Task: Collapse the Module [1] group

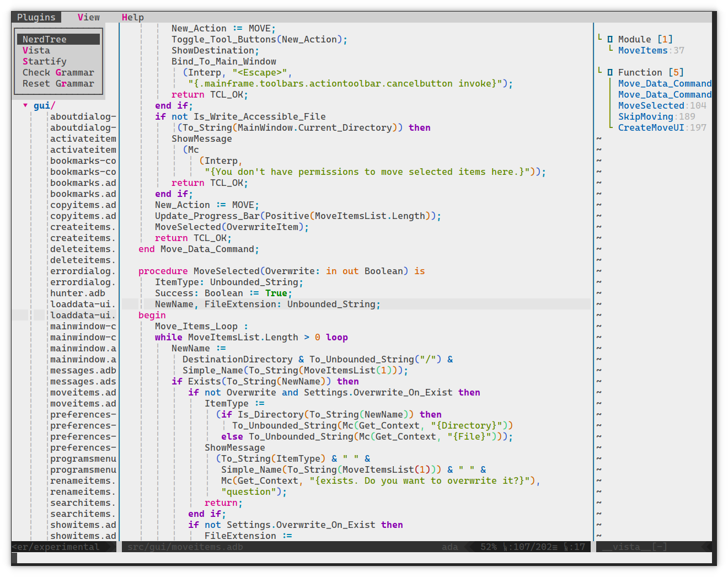Action: pyautogui.click(x=599, y=38)
